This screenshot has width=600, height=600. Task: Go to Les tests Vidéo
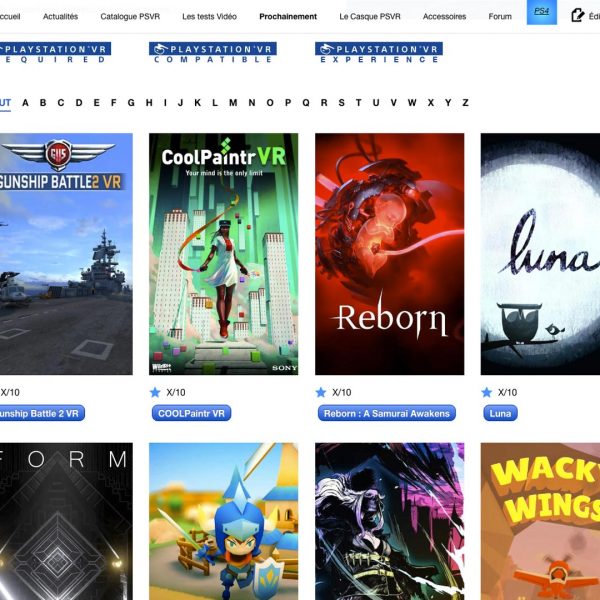tap(209, 16)
